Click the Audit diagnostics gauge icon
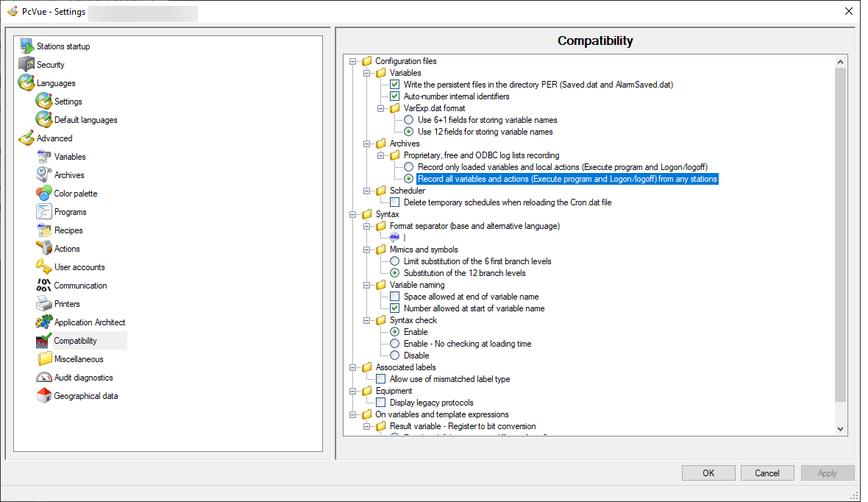This screenshot has width=868, height=502. (43, 378)
